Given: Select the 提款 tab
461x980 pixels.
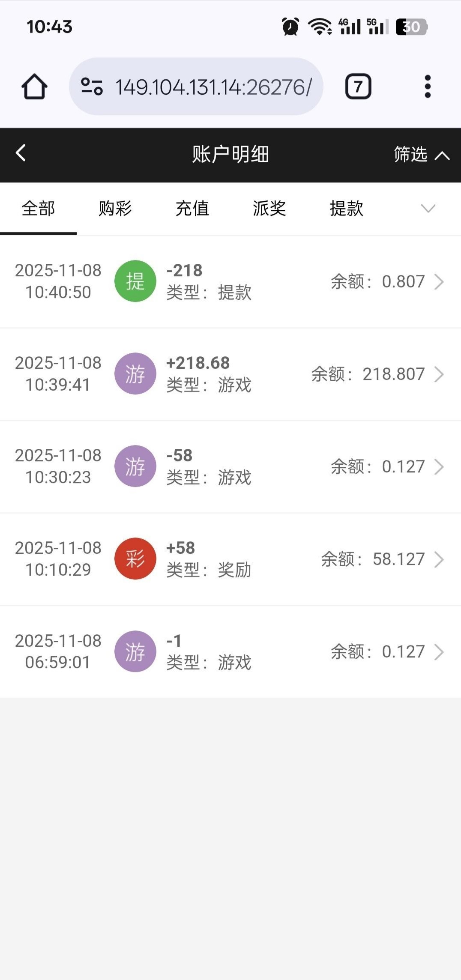Looking at the screenshot, I should point(346,209).
